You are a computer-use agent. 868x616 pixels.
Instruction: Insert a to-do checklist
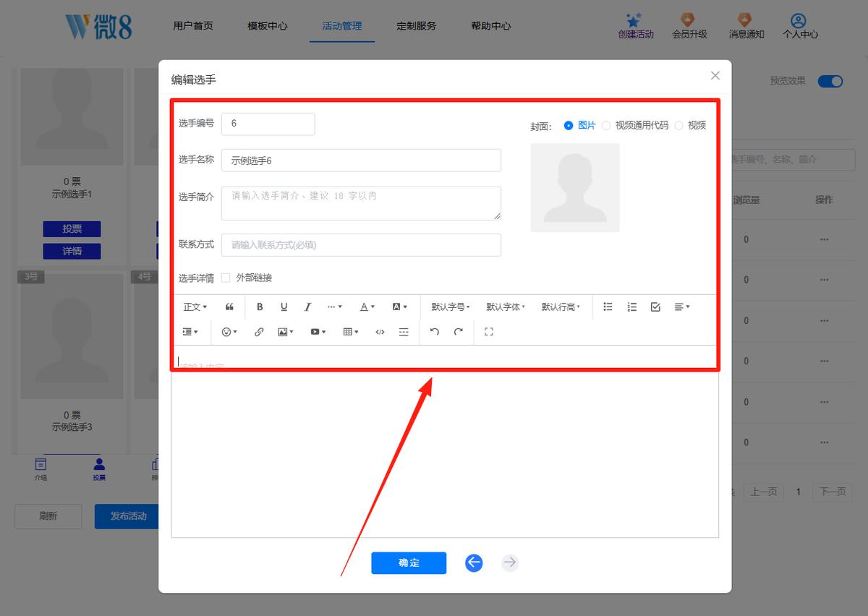point(655,307)
